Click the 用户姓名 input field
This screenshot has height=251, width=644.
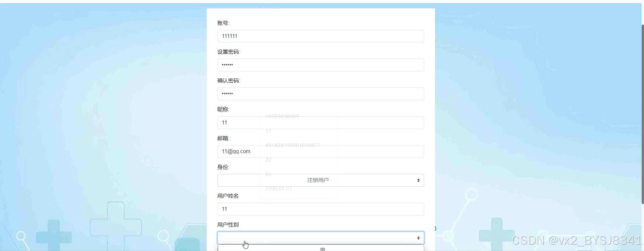[x=320, y=209]
